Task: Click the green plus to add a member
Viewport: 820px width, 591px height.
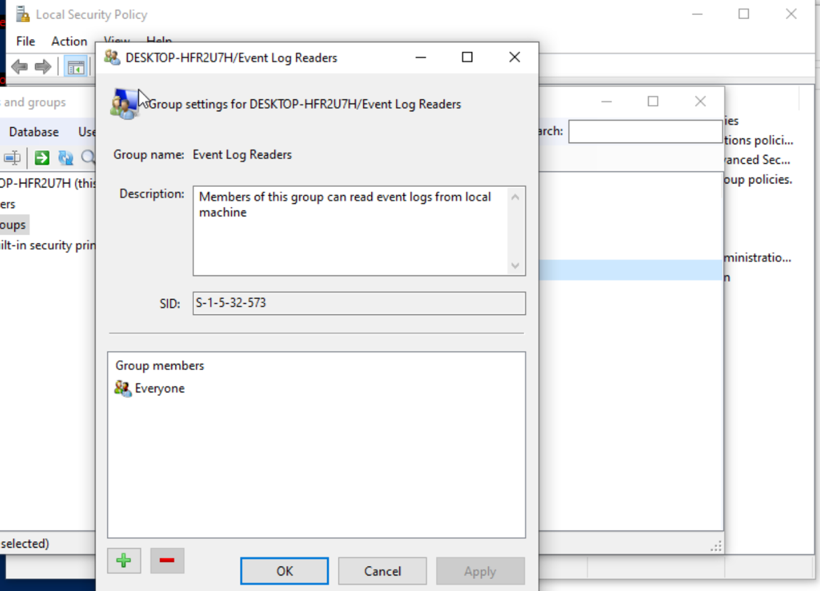Action: pyautogui.click(x=123, y=561)
